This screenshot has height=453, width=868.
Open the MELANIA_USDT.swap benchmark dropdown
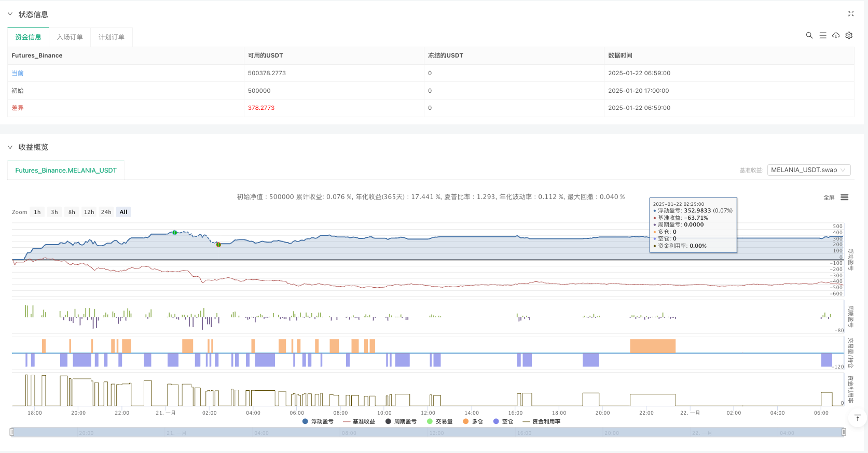pos(808,170)
